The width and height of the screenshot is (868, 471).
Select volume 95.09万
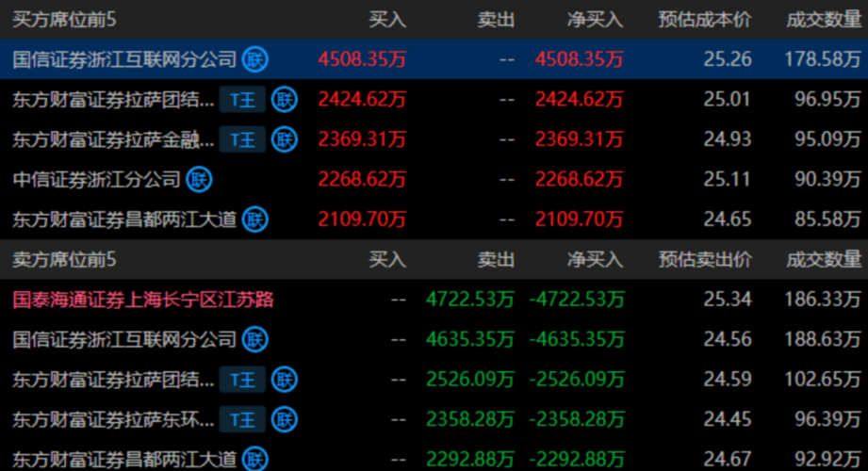tap(828, 139)
